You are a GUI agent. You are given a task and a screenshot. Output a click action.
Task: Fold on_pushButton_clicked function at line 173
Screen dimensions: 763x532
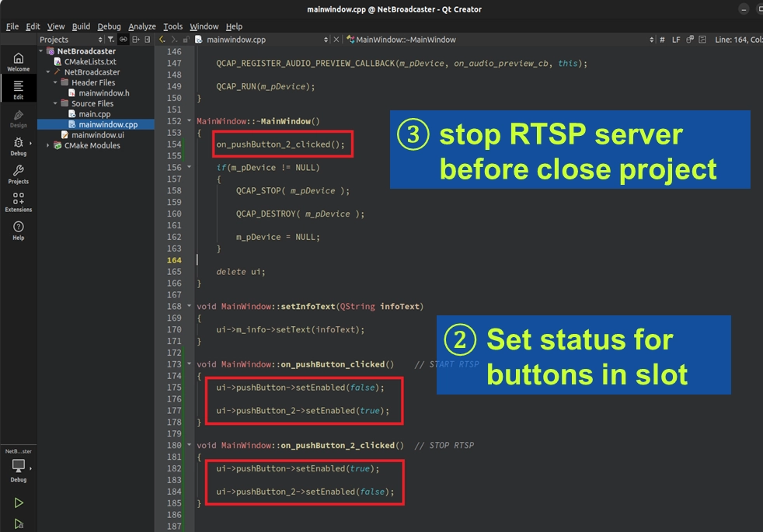coord(190,363)
